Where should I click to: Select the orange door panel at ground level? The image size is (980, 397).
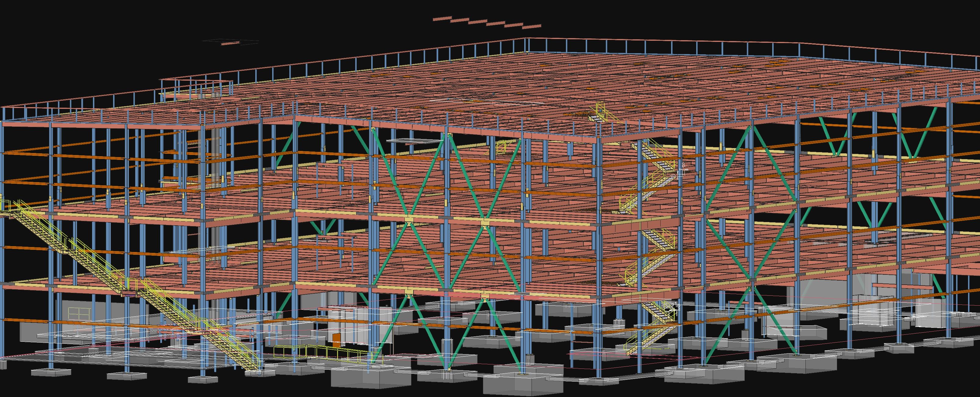pos(336,340)
